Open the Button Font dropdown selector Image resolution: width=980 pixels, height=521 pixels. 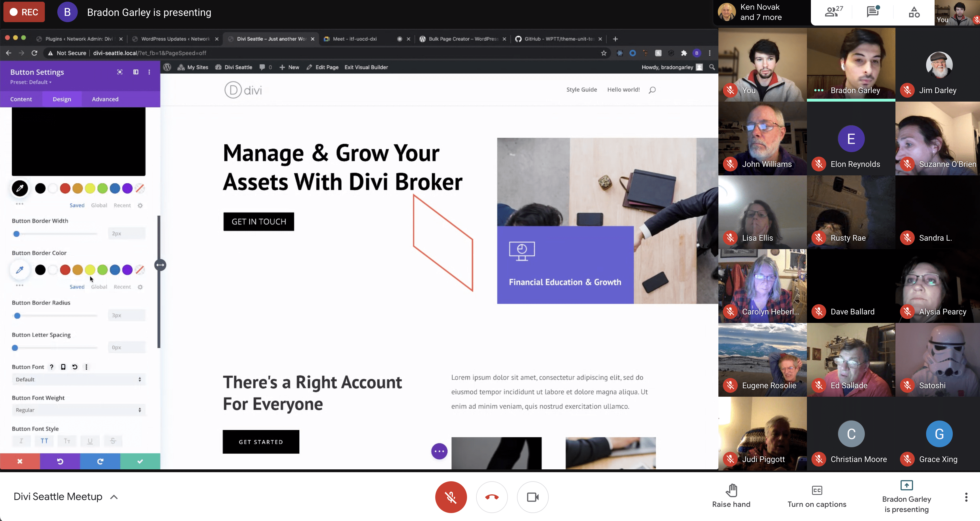pyautogui.click(x=78, y=379)
